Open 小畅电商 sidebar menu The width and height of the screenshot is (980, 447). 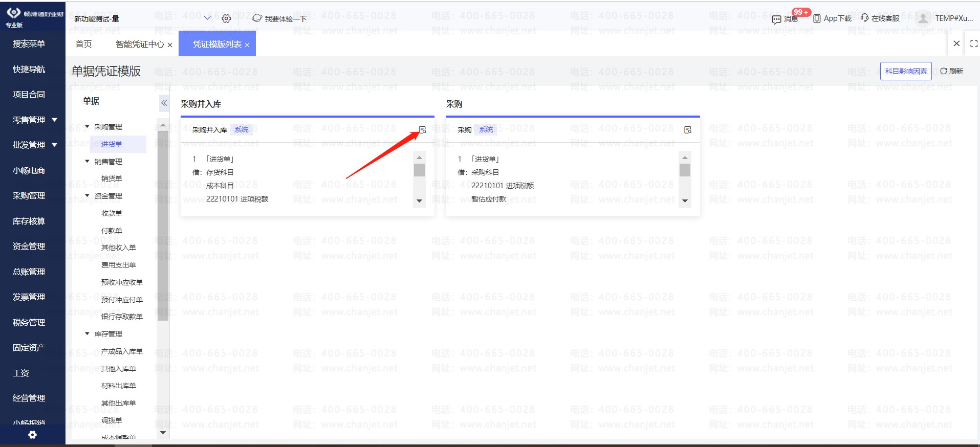pyautogui.click(x=29, y=171)
